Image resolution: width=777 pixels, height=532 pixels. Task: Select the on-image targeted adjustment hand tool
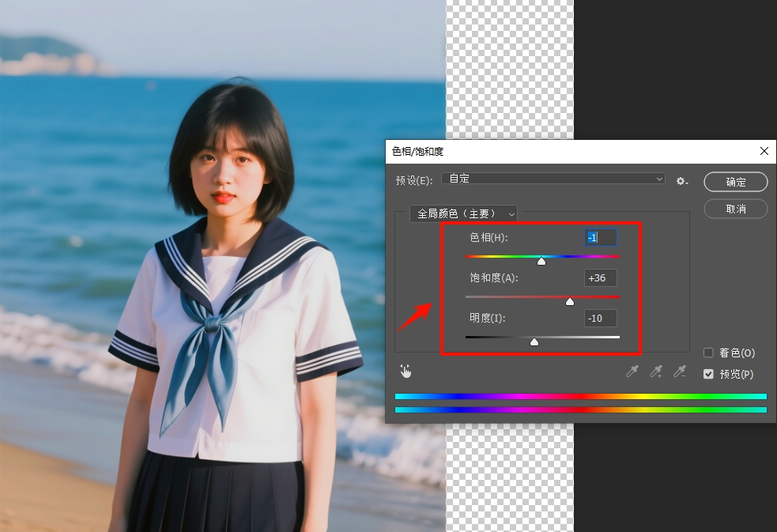click(x=405, y=371)
